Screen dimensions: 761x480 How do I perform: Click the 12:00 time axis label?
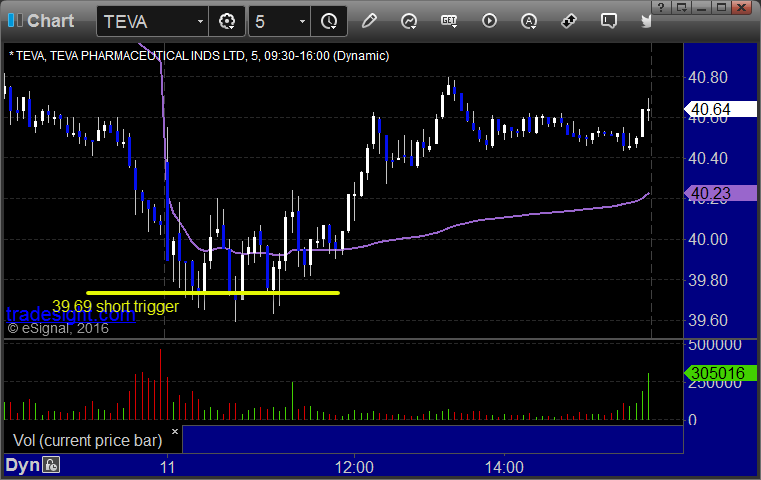tap(354, 467)
